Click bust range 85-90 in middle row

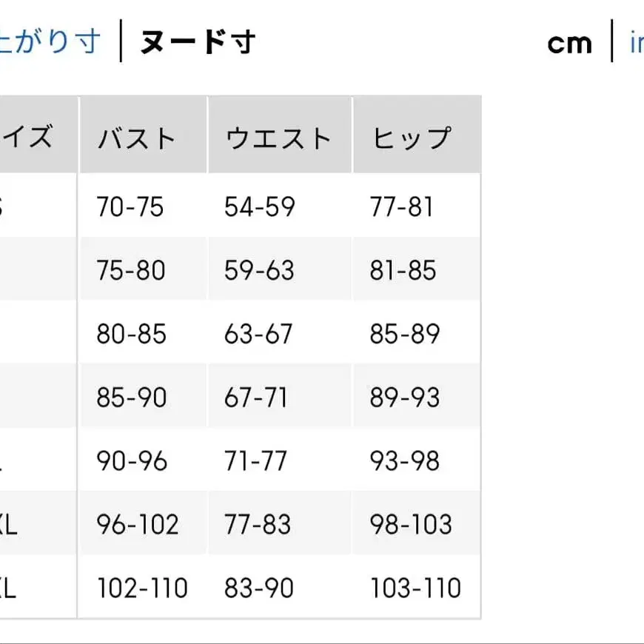point(130,398)
